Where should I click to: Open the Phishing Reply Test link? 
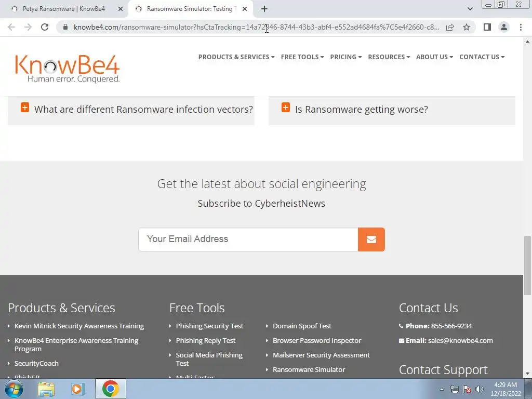pos(205,341)
